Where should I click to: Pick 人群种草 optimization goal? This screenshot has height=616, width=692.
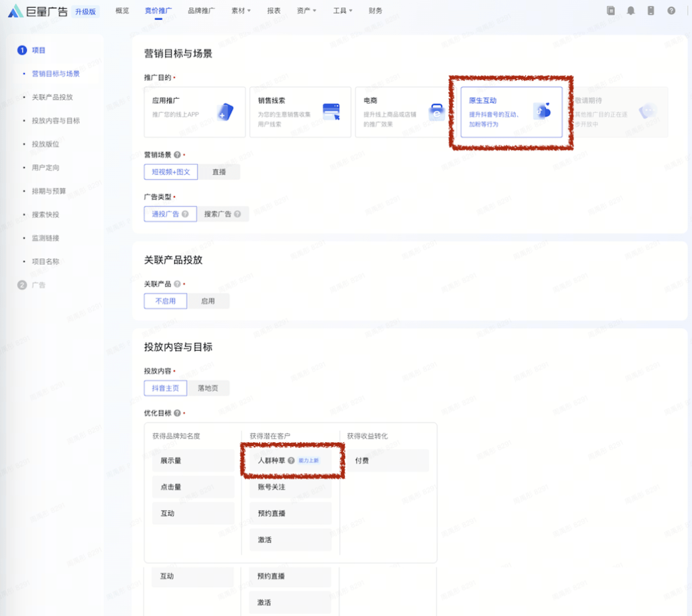pos(291,461)
